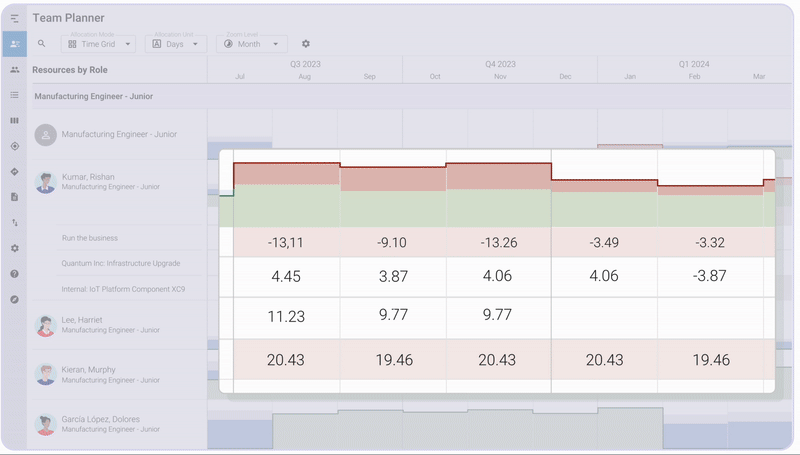The width and height of the screenshot is (800, 455).
Task: Open the Allocation Unit Days dropdown
Action: click(x=176, y=44)
